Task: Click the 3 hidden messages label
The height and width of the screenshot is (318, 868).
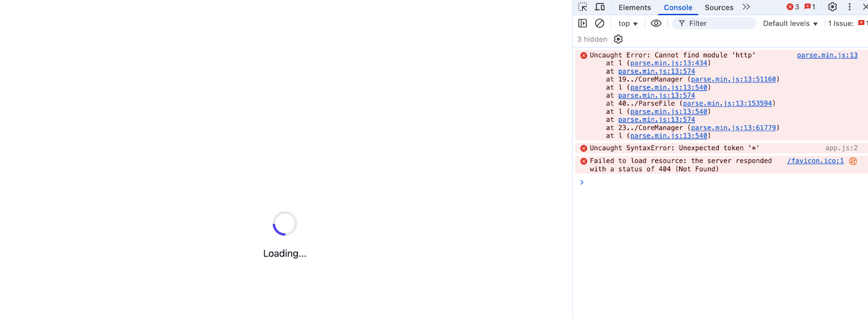Action: click(x=592, y=40)
